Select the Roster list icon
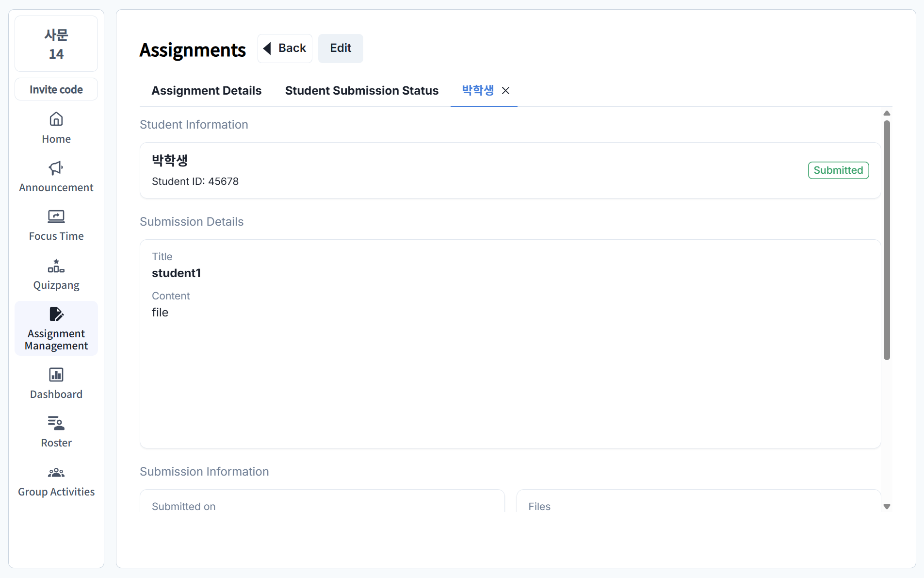Image resolution: width=924 pixels, height=578 pixels. point(56,423)
